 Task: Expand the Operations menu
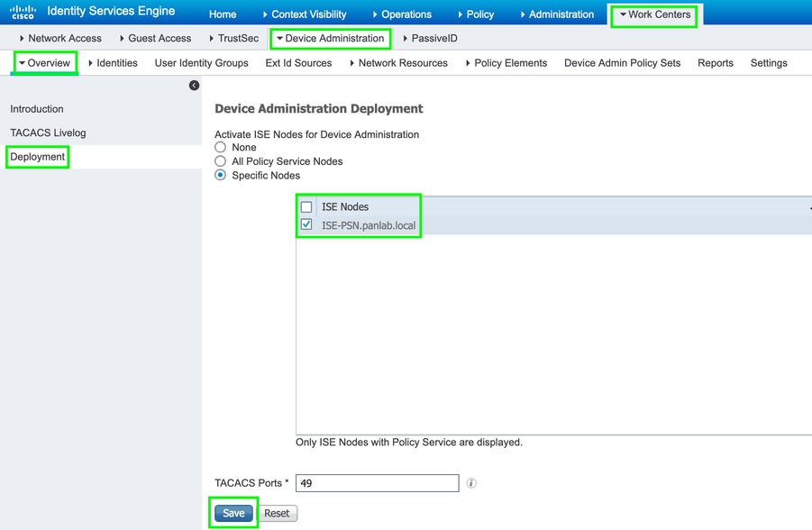tap(402, 14)
